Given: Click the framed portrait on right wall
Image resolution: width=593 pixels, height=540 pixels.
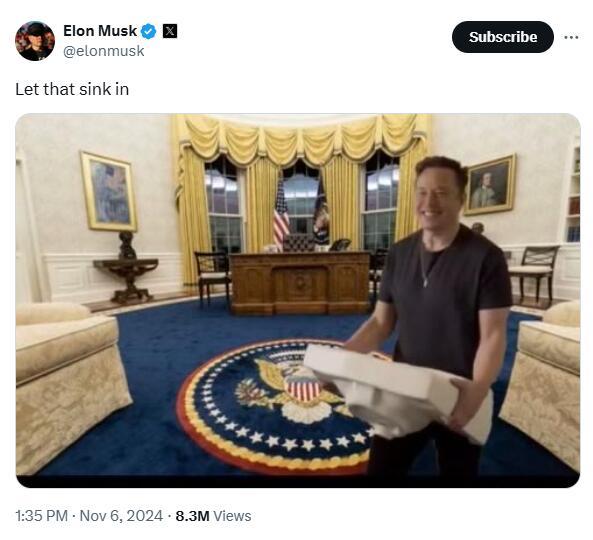Looking at the screenshot, I should (x=490, y=185).
